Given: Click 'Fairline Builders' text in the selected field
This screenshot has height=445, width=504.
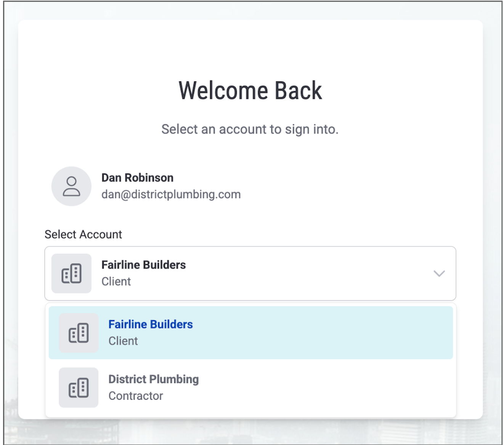Looking at the screenshot, I should point(143,265).
